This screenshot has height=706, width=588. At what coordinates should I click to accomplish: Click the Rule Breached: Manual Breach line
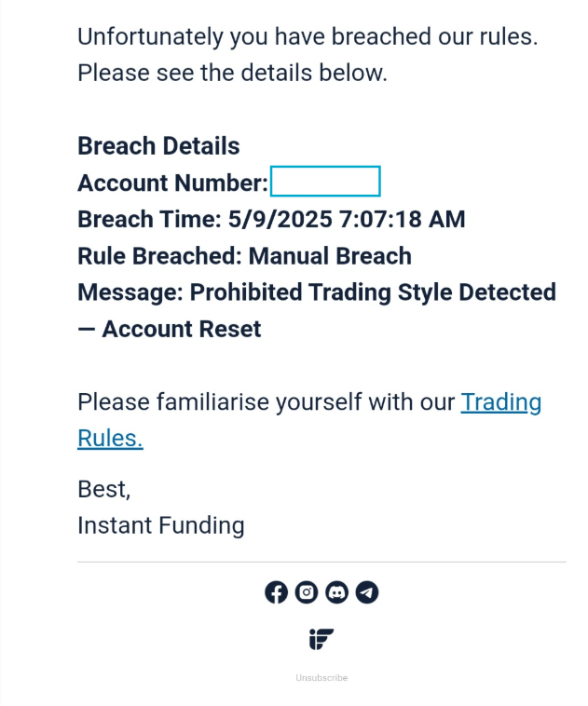point(244,256)
